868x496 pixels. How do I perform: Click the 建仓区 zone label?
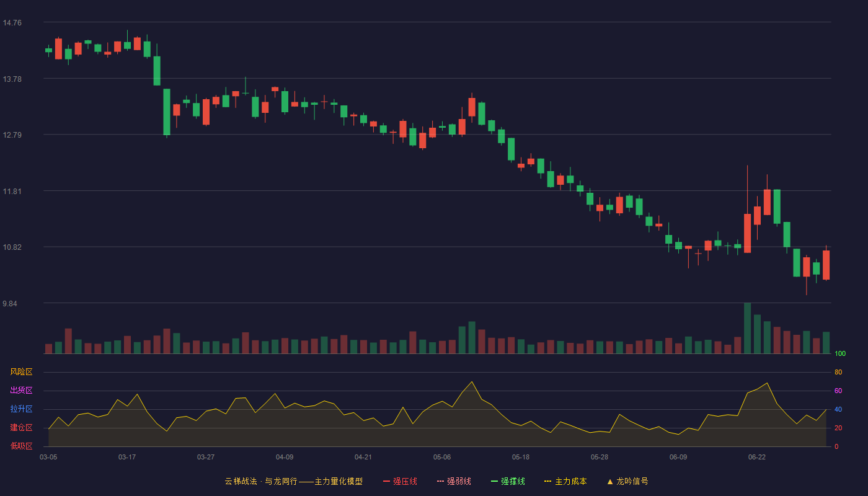(21, 428)
